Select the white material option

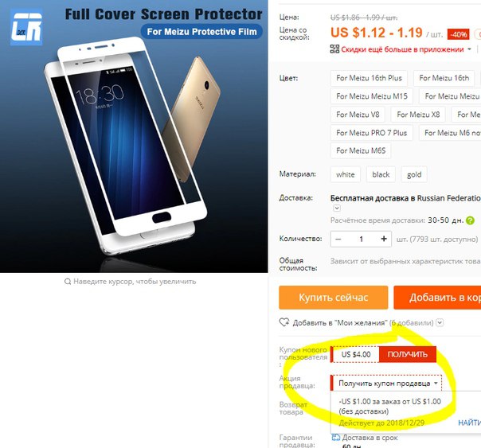point(345,174)
